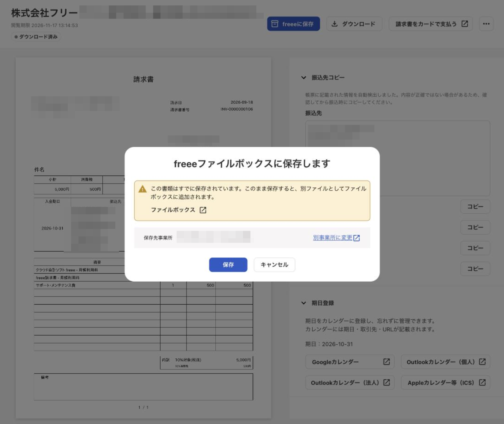
Task: Click the Googleカレンダー button
Action: tap(350, 362)
